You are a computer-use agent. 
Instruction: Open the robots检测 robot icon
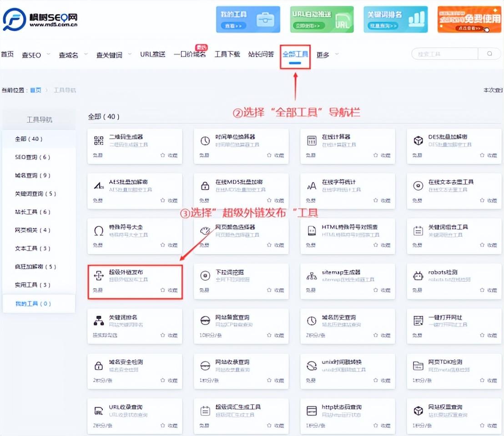click(418, 276)
